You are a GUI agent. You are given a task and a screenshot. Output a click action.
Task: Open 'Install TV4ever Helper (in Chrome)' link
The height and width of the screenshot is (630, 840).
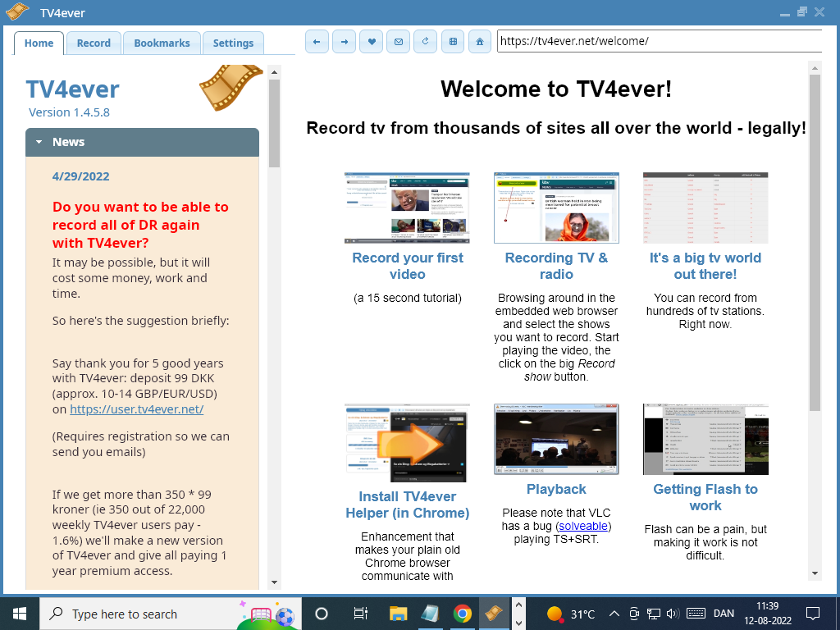(408, 504)
